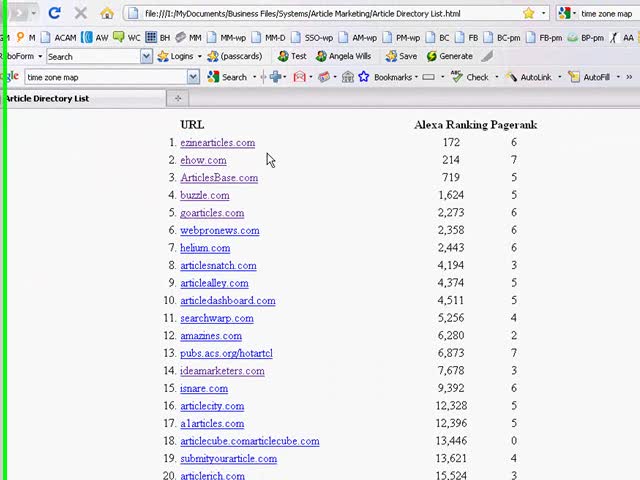
Task: Select the Angela Wills identity
Action: [x=343, y=56]
